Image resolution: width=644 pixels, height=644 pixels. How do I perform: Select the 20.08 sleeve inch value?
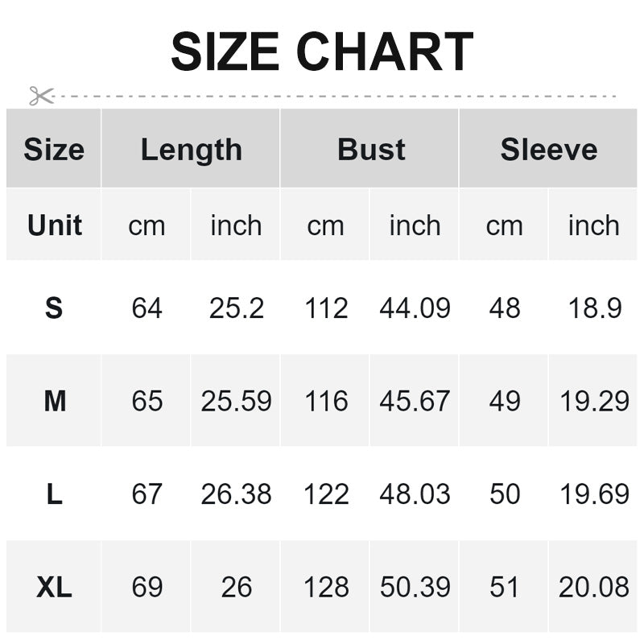tap(593, 588)
